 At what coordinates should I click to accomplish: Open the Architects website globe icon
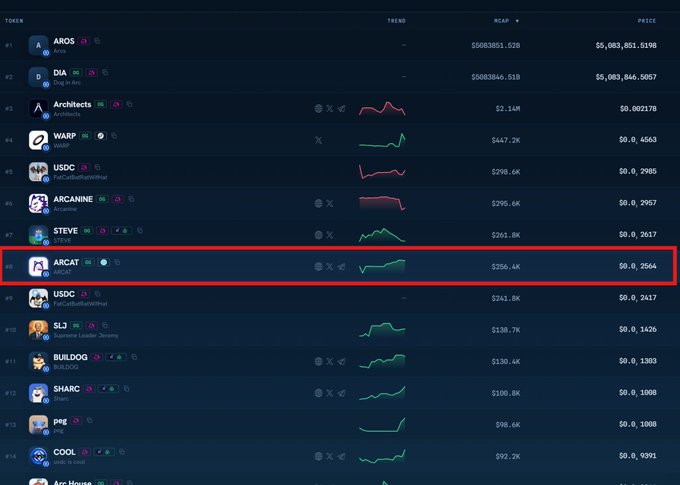click(318, 108)
